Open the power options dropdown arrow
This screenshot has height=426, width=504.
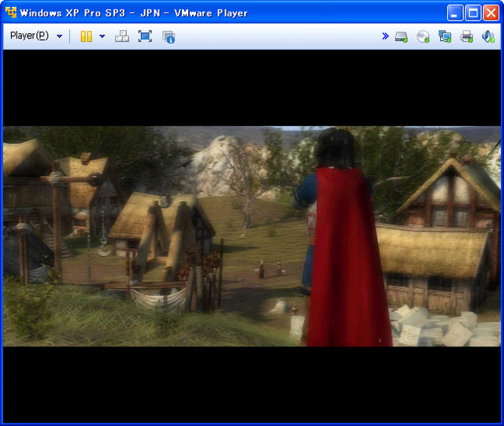[x=102, y=36]
